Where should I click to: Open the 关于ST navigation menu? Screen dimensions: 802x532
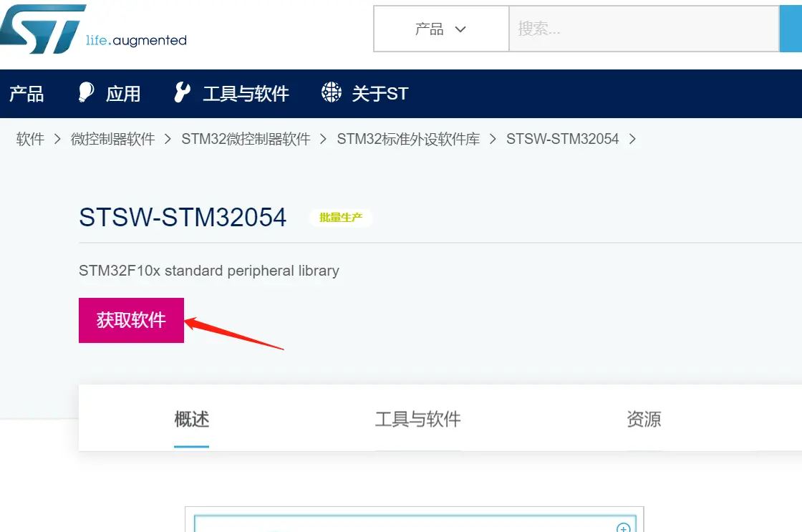(x=380, y=94)
